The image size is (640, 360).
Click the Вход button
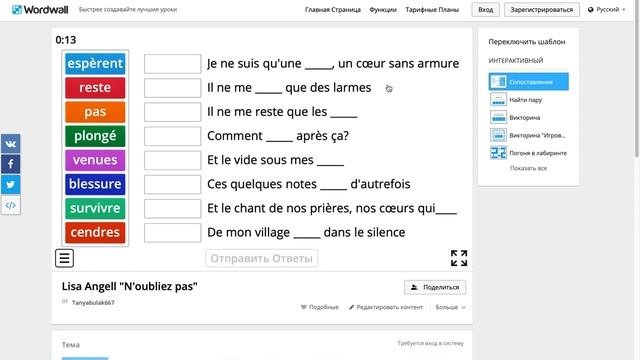click(485, 9)
